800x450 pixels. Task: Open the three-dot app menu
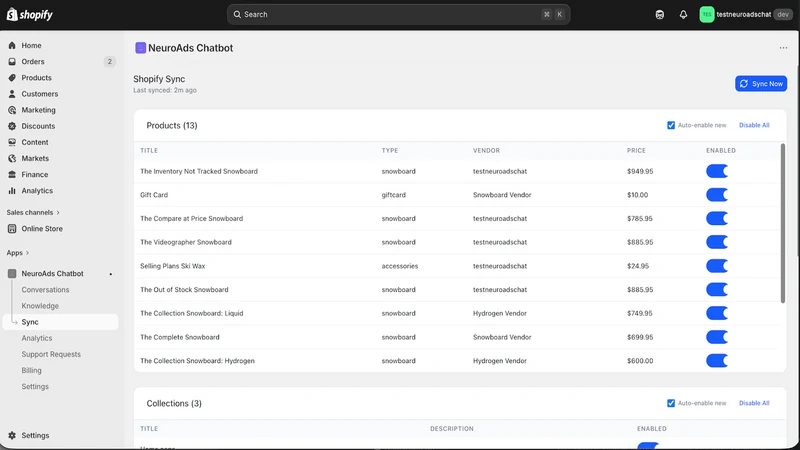(783, 48)
